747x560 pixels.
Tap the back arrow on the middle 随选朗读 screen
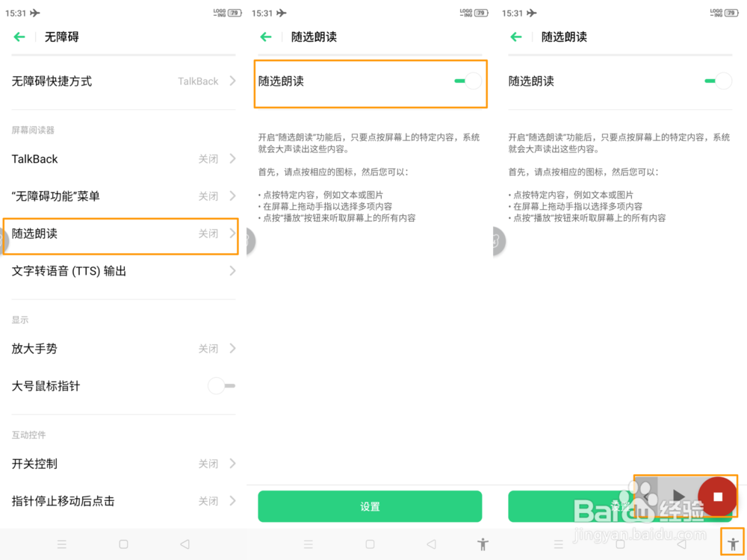tap(266, 37)
